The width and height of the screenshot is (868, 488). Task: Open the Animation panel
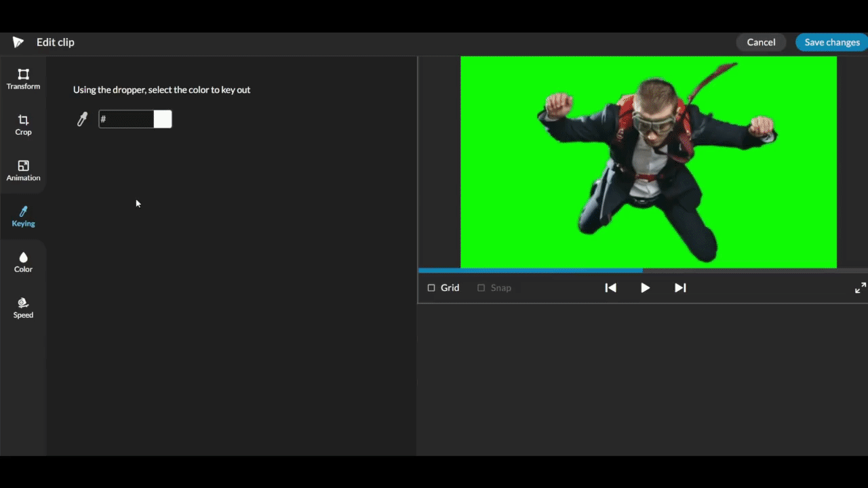[x=23, y=170]
